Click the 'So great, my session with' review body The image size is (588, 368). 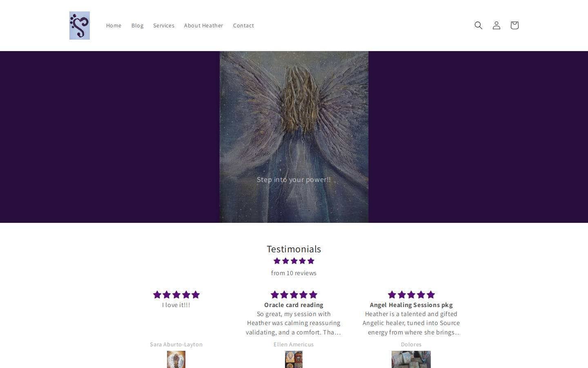click(x=294, y=323)
